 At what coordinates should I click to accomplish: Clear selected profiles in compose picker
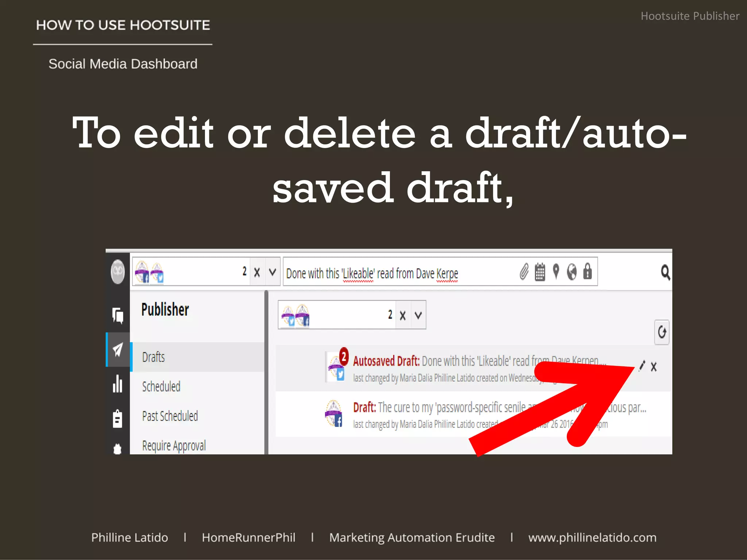point(257,272)
